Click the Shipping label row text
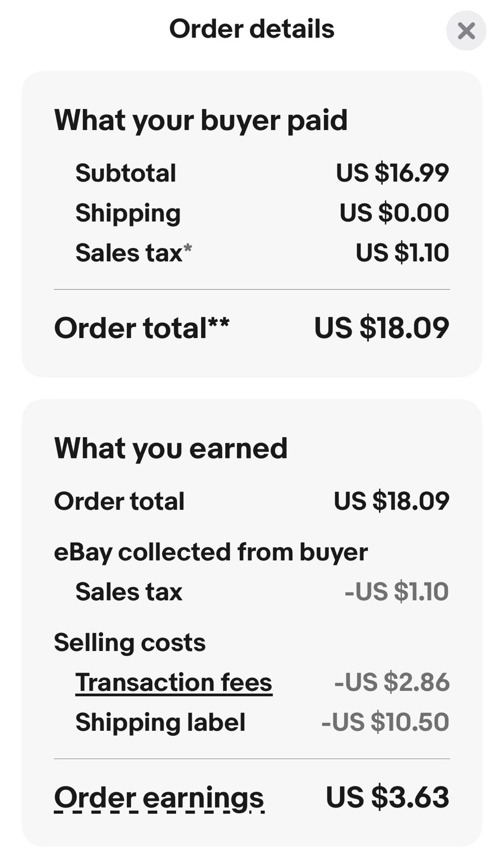The height and width of the screenshot is (868, 504). point(160,722)
